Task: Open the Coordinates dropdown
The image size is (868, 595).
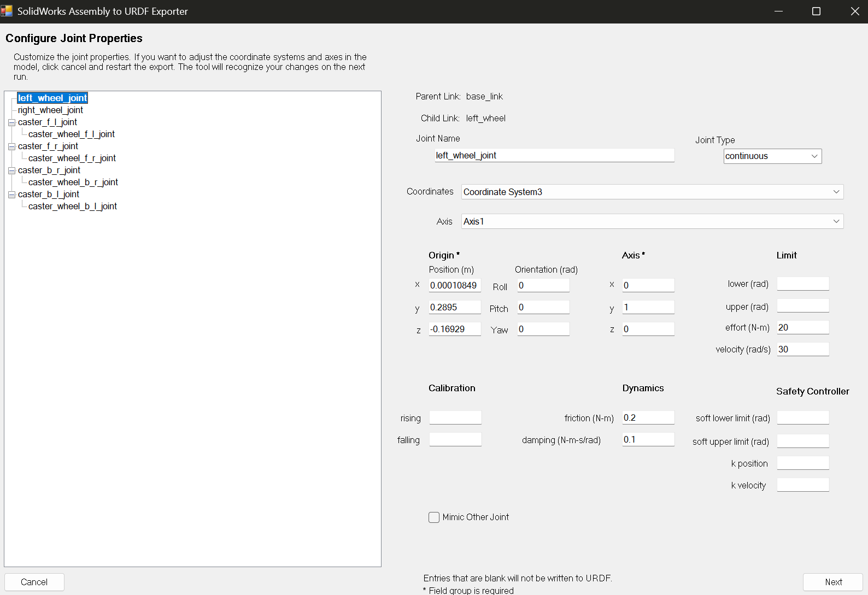Action: coord(652,192)
